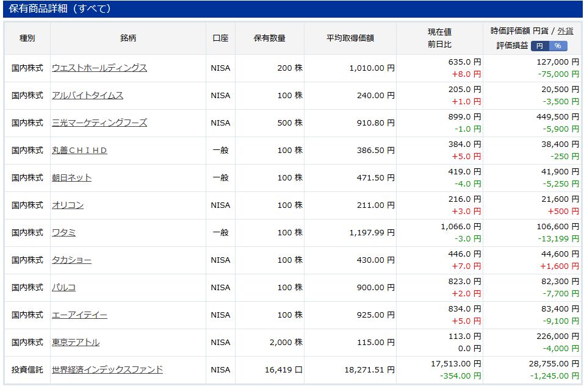The height and width of the screenshot is (392, 584).
Task: Click the 前日比 header label
Action: tap(439, 45)
